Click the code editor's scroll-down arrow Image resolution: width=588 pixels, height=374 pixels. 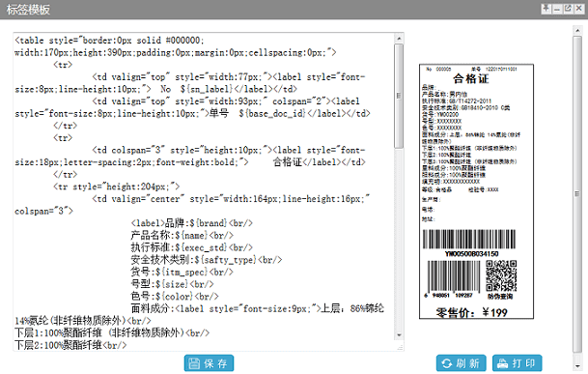[399, 335]
